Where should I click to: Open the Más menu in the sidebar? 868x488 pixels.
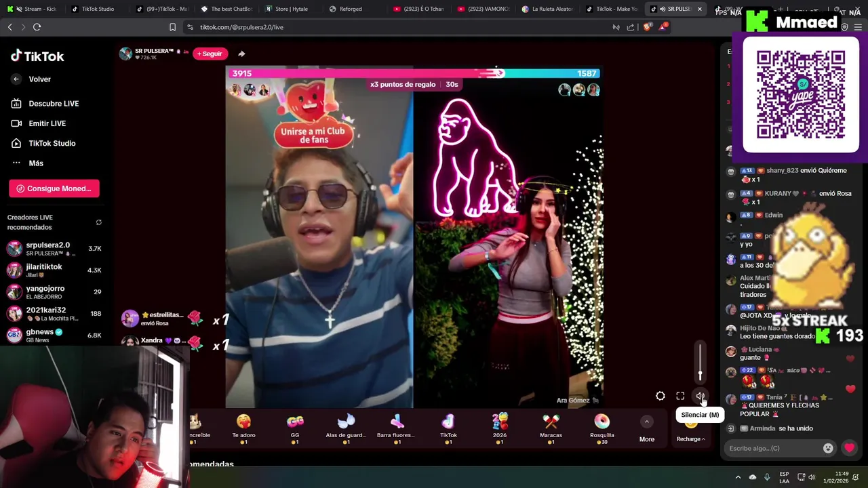coord(27,163)
